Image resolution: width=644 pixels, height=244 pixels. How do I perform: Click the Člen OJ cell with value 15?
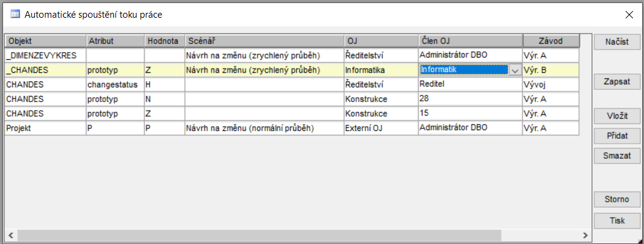coord(471,113)
